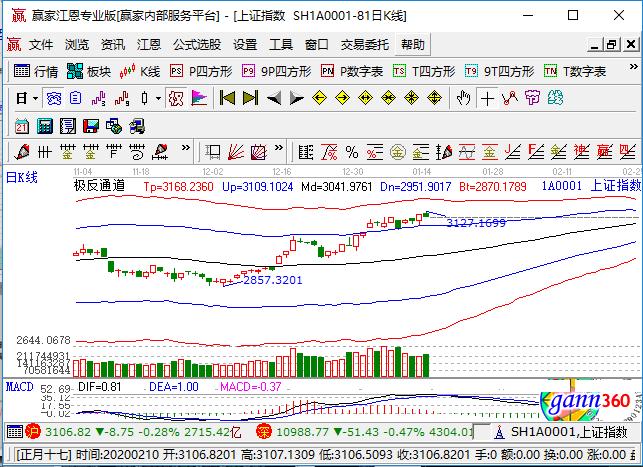Open the 日 period dropdown

[27, 98]
